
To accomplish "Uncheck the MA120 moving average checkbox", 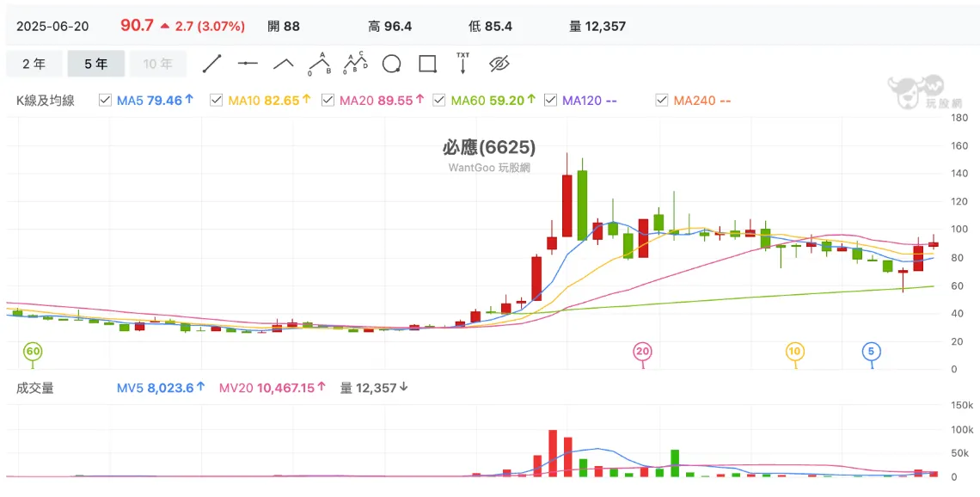I will click(x=550, y=100).
